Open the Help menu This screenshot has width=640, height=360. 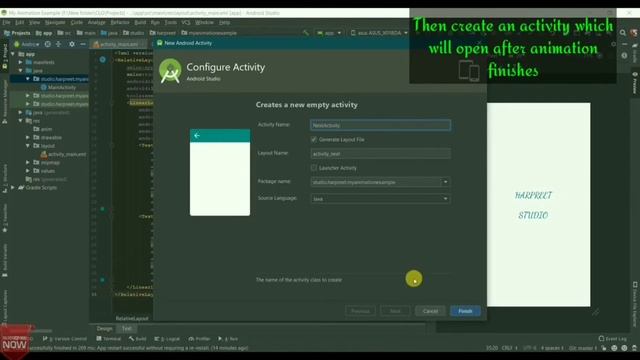coord(224,22)
